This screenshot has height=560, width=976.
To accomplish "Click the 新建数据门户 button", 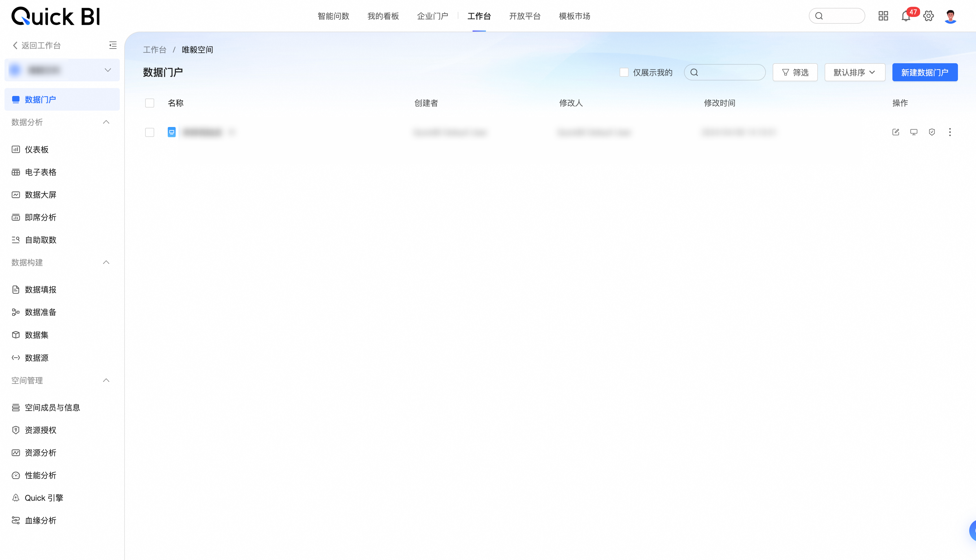I will click(924, 72).
